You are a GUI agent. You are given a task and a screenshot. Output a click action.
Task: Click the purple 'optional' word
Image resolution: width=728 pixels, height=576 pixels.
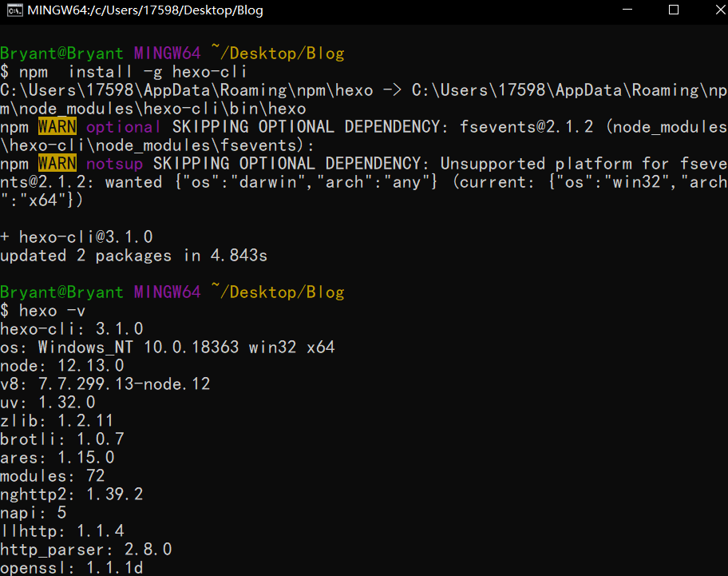(124, 127)
